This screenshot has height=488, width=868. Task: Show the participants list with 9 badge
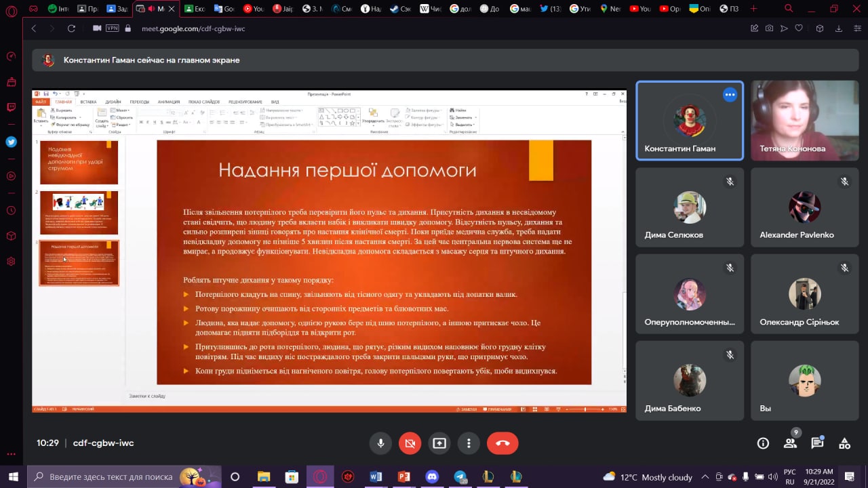pyautogui.click(x=790, y=443)
